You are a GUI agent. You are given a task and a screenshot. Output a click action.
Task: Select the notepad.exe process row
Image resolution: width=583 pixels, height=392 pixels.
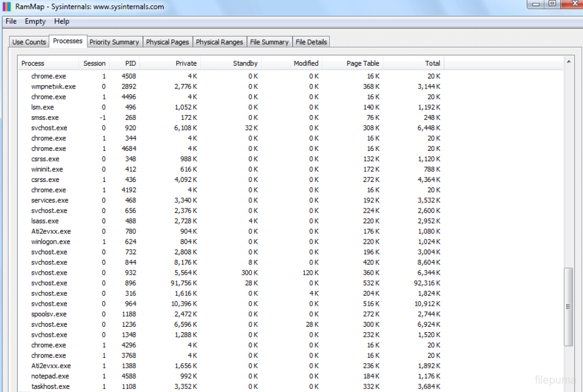[x=50, y=377]
